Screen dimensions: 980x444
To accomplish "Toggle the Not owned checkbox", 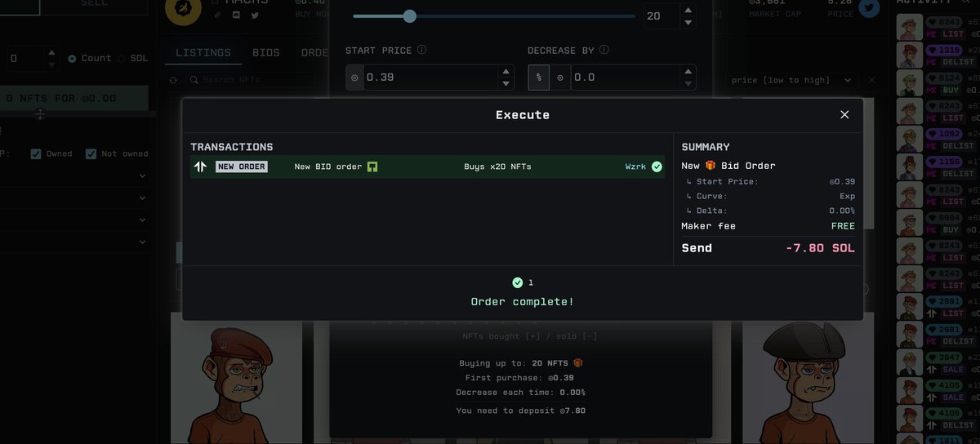I will [x=91, y=153].
